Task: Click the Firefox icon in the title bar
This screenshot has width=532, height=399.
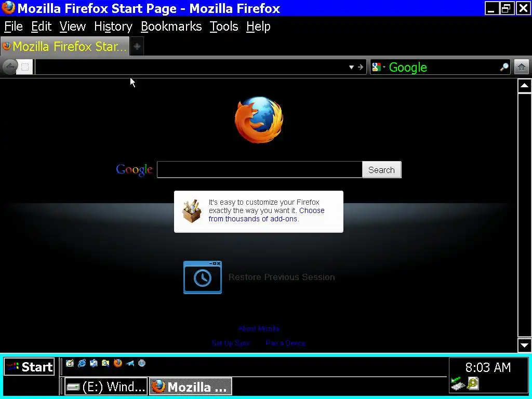Action: click(8, 8)
